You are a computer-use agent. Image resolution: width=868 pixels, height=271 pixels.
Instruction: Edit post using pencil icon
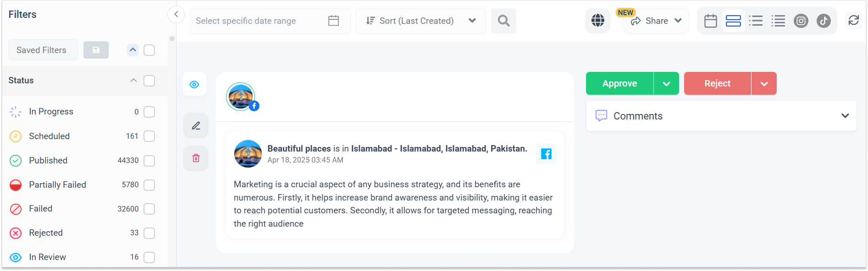196,125
